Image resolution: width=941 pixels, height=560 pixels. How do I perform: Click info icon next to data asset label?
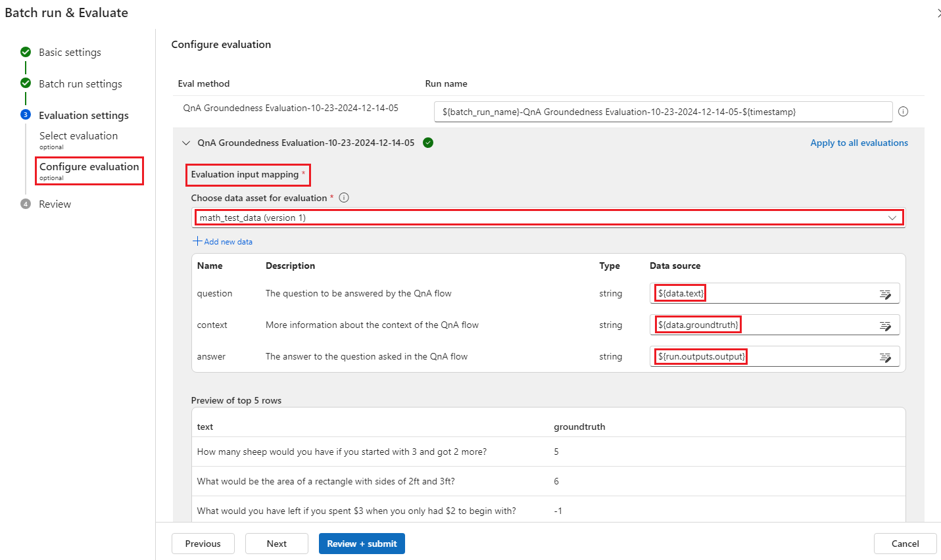coord(344,198)
